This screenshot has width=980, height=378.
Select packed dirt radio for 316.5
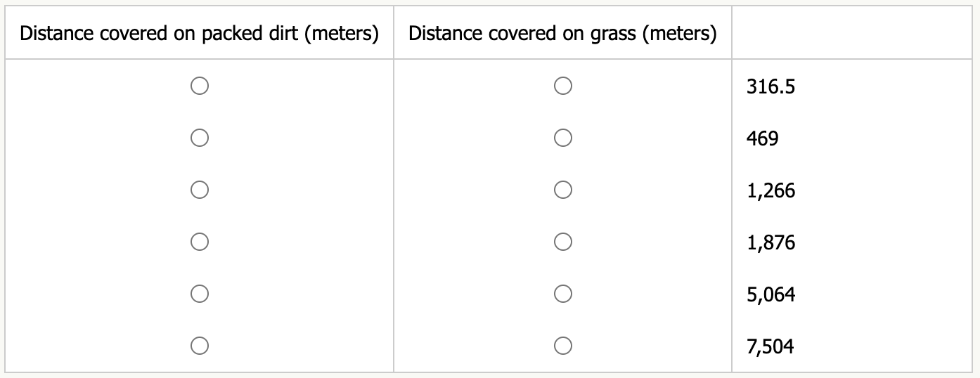(x=199, y=86)
